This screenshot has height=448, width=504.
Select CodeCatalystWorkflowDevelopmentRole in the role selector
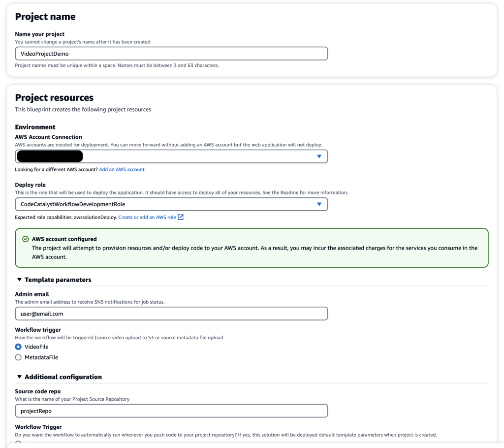[171, 204]
